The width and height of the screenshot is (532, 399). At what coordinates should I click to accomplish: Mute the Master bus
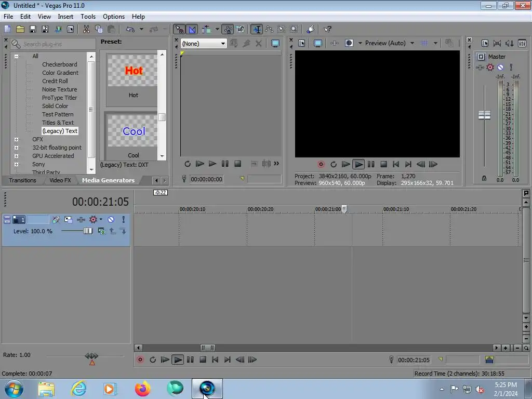(500, 67)
